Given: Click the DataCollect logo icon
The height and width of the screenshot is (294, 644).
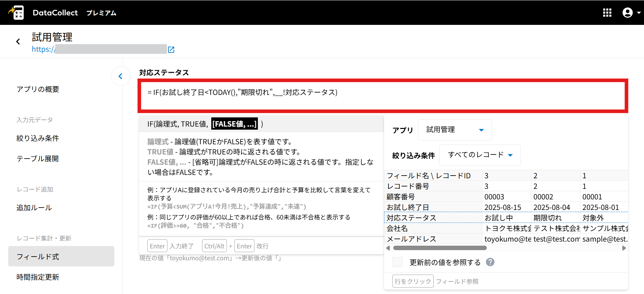Looking at the screenshot, I should [16, 13].
